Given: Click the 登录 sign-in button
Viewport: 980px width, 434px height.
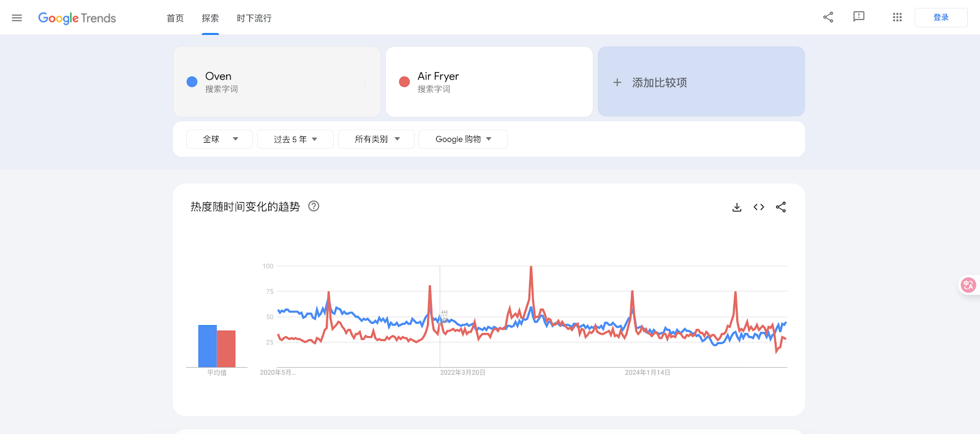Looking at the screenshot, I should pos(941,18).
